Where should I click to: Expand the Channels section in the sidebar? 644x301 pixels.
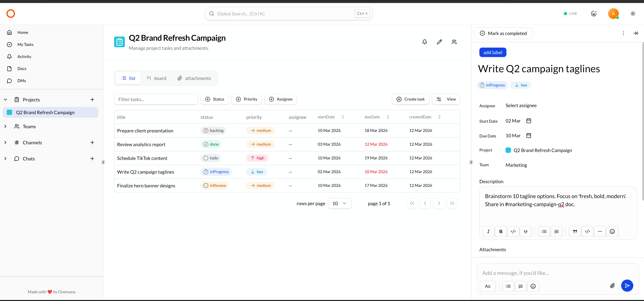pos(5,142)
